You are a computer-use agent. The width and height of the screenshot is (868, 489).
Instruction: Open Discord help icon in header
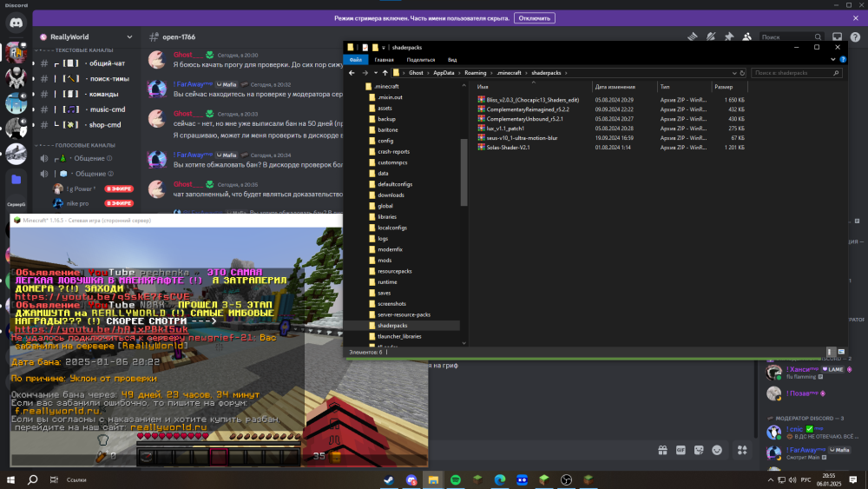click(x=855, y=37)
